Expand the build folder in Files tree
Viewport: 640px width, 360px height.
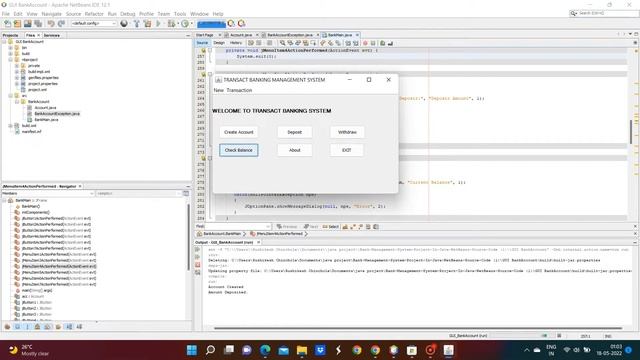[x=11, y=53]
